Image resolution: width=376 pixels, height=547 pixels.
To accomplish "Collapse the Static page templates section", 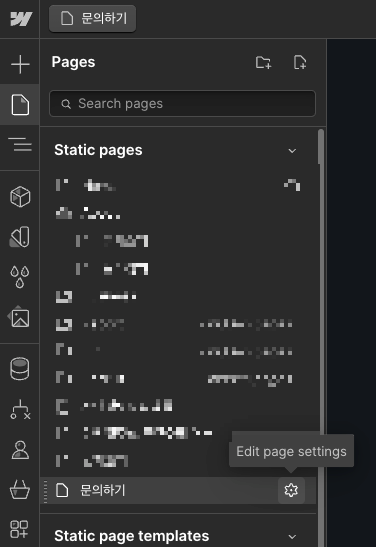I will pos(292,537).
